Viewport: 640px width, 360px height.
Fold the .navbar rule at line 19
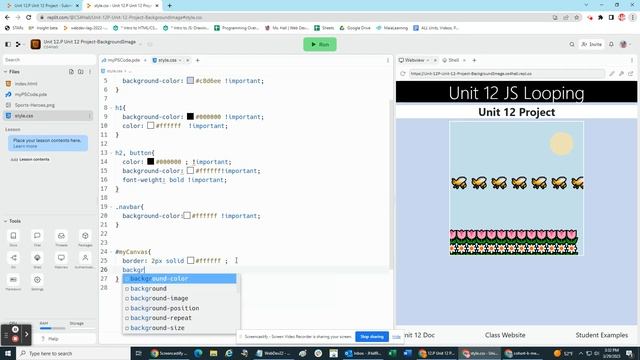pos(111,207)
